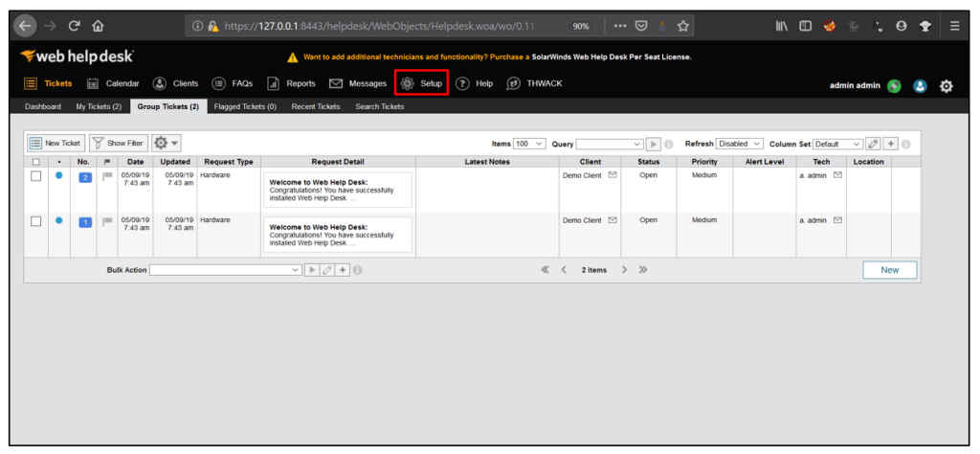This screenshot has width=980, height=454.
Task: Run the bulk action play button
Action: click(311, 270)
